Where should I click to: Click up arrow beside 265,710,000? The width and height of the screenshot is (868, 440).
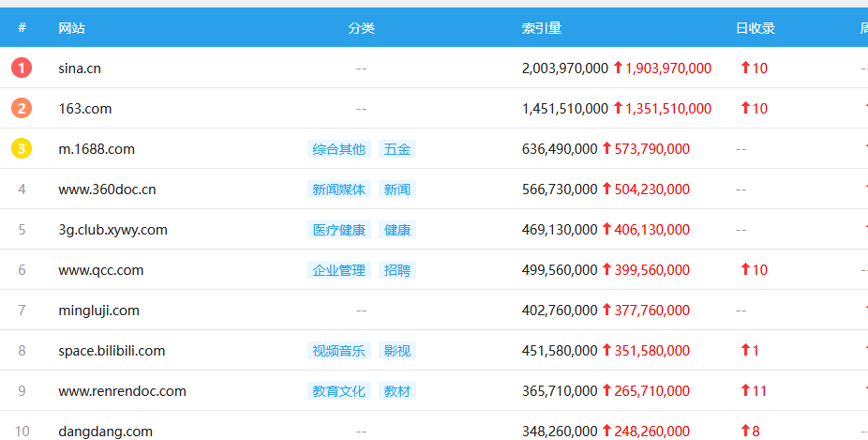coord(606,390)
